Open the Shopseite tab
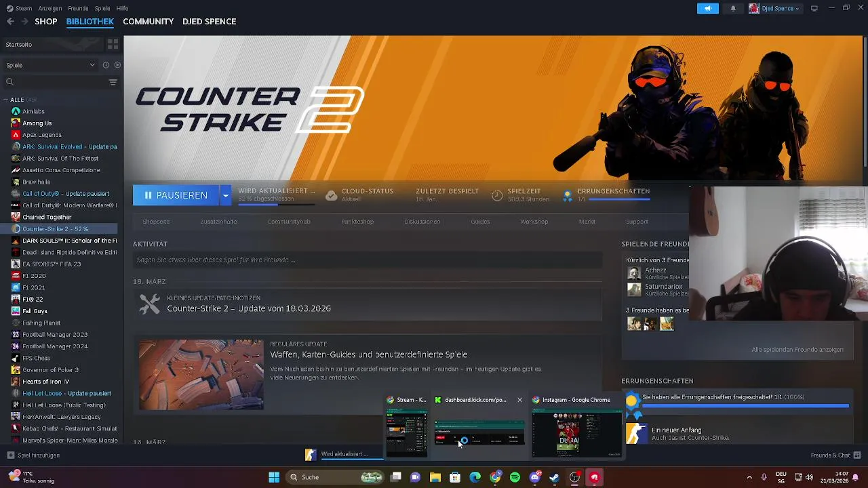 (156, 222)
